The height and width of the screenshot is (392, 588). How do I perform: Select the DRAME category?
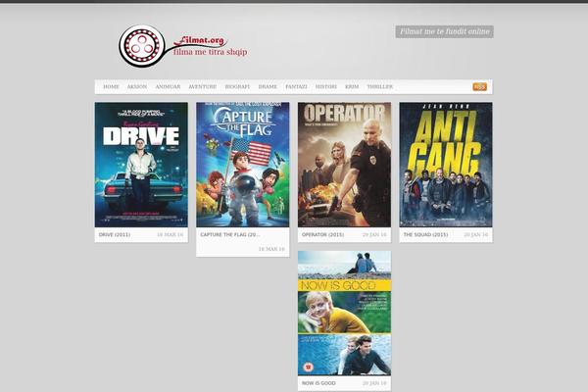pyautogui.click(x=268, y=86)
